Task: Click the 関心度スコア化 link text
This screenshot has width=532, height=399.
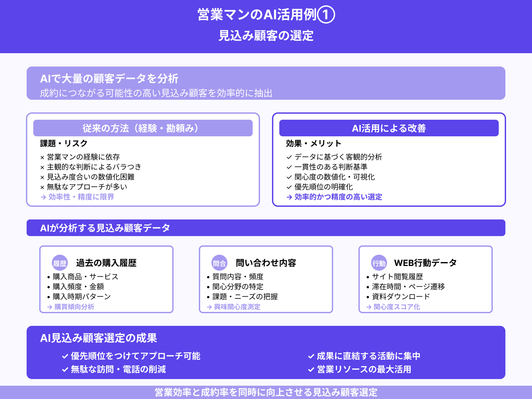Action: click(x=397, y=307)
